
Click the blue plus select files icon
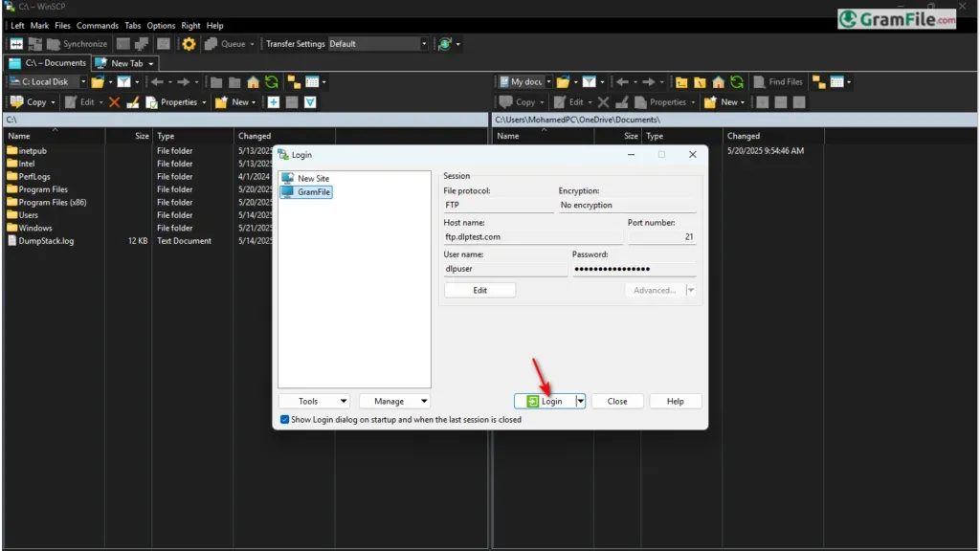pyautogui.click(x=274, y=102)
